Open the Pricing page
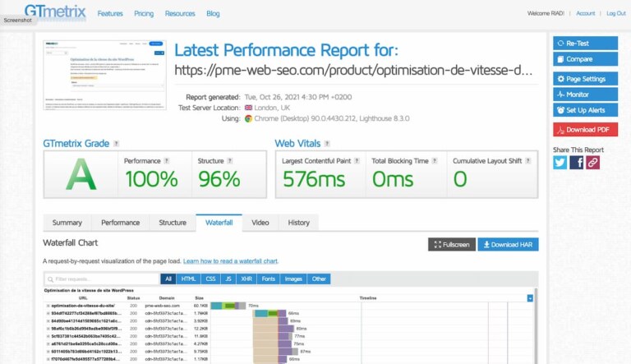631x364 pixels. click(x=144, y=13)
